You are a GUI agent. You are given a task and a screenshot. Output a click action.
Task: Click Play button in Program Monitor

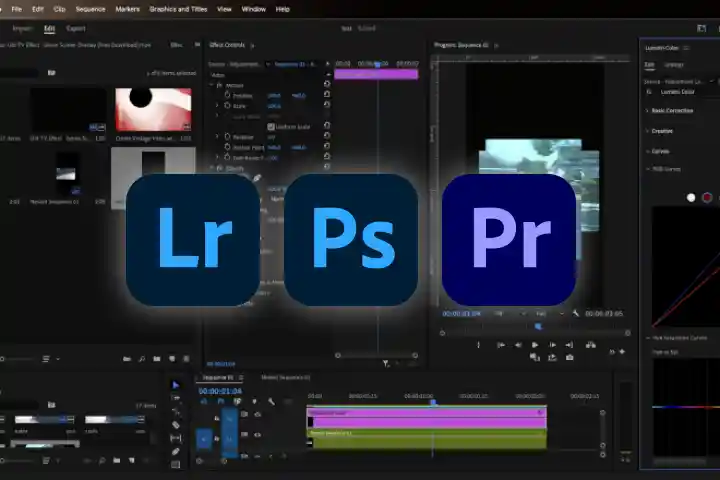pos(534,344)
